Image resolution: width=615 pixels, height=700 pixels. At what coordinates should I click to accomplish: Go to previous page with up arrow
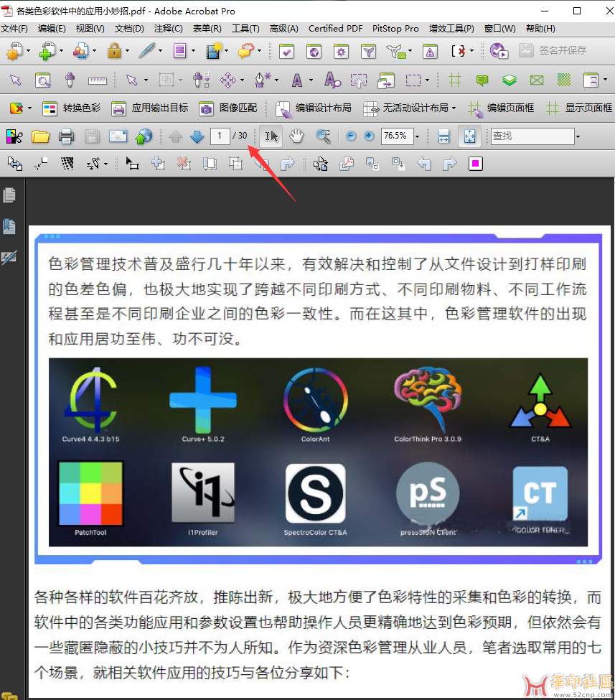click(x=175, y=136)
